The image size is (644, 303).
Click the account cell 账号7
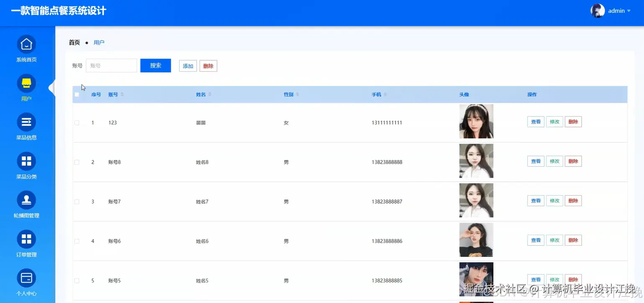(114, 202)
